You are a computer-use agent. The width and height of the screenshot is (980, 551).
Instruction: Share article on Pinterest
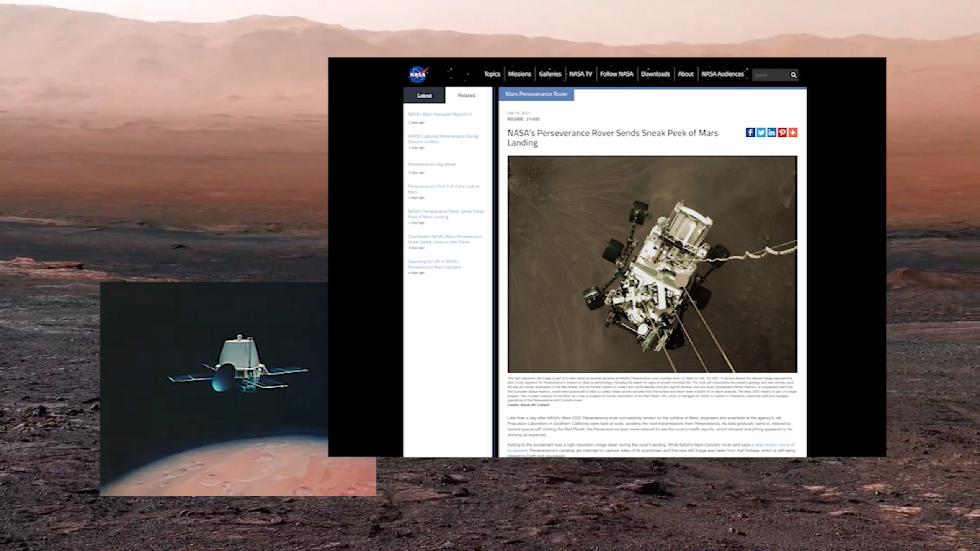point(782,132)
